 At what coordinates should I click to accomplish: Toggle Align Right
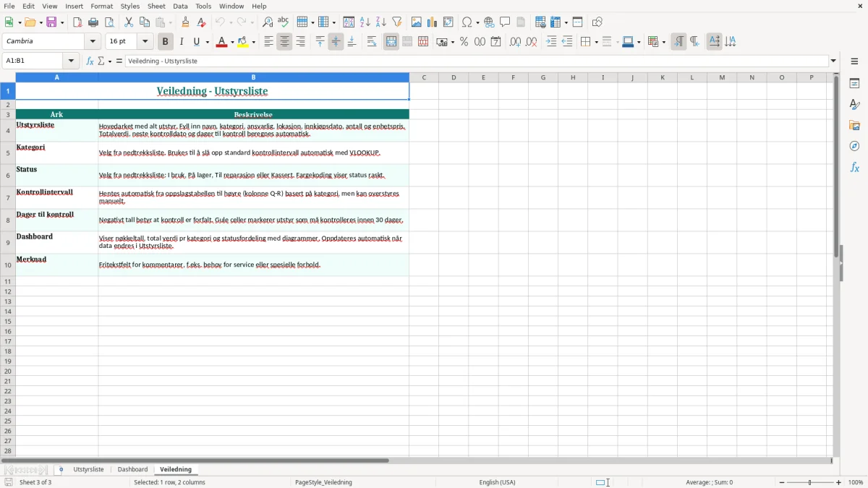click(x=300, y=42)
